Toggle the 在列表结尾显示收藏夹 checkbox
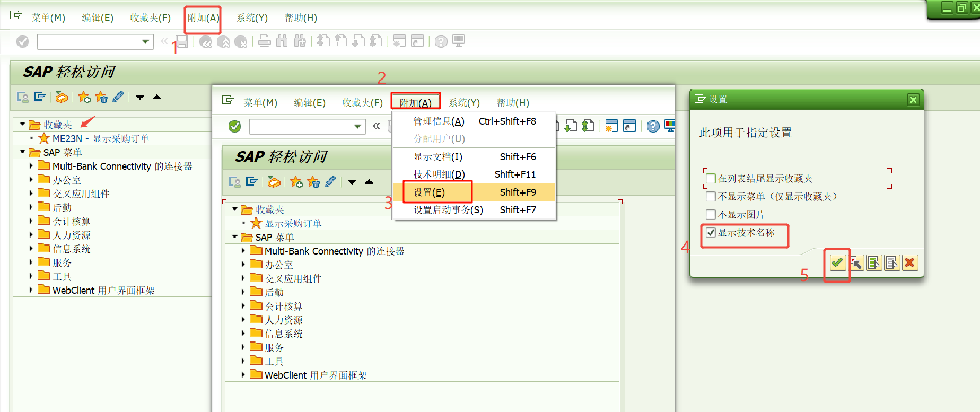 (711, 179)
